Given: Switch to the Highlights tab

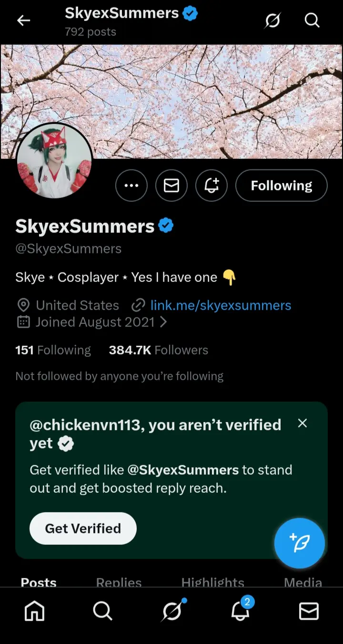Looking at the screenshot, I should click(212, 582).
